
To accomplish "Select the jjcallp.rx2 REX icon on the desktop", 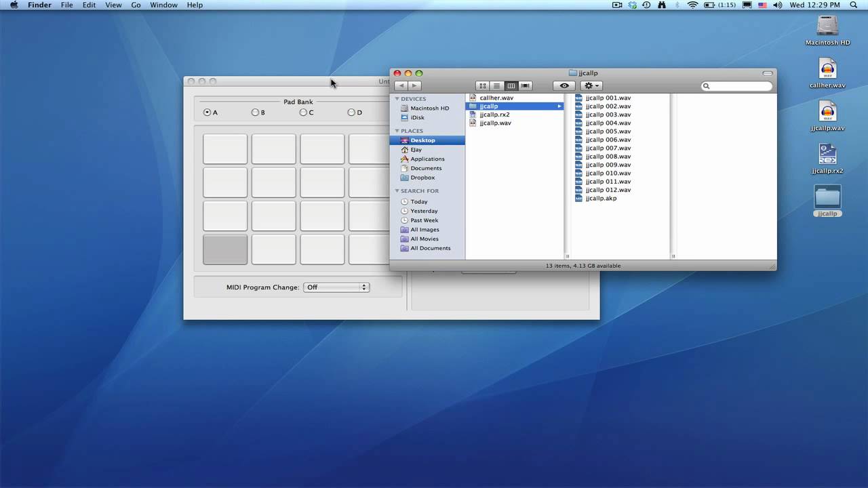I will tap(827, 155).
